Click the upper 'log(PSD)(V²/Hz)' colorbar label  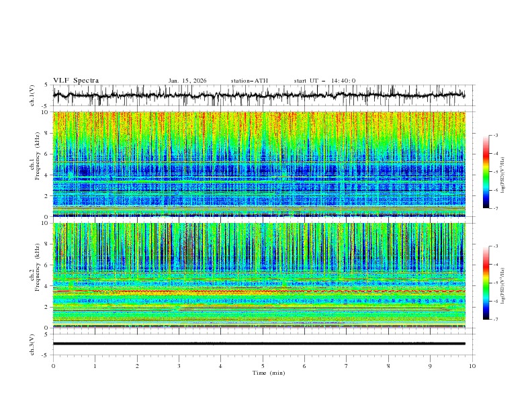tap(502, 175)
